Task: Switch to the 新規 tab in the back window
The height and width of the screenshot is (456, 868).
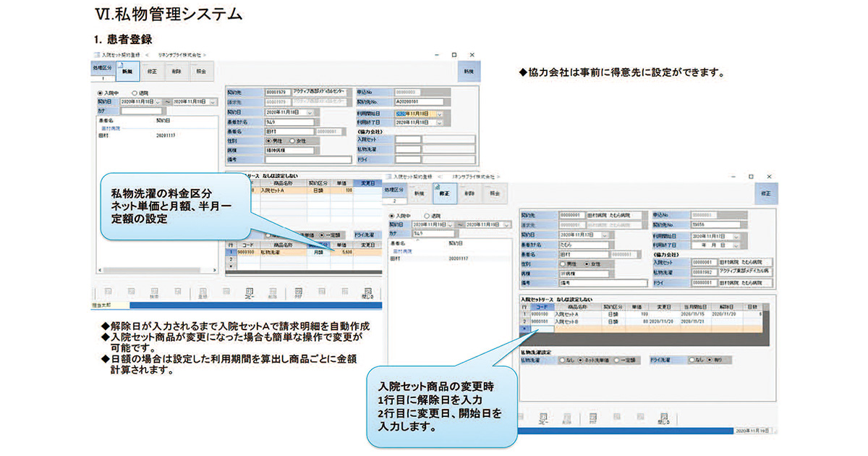Action: point(127,72)
